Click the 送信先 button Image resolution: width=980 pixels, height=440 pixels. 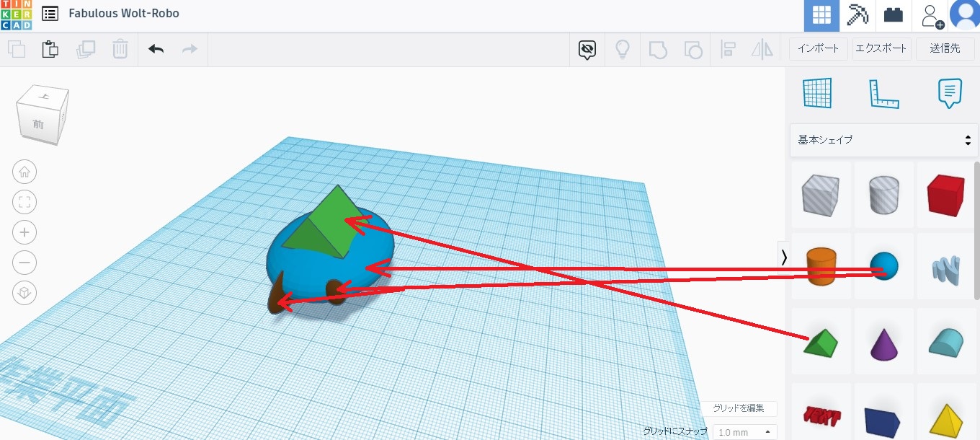click(x=945, y=48)
